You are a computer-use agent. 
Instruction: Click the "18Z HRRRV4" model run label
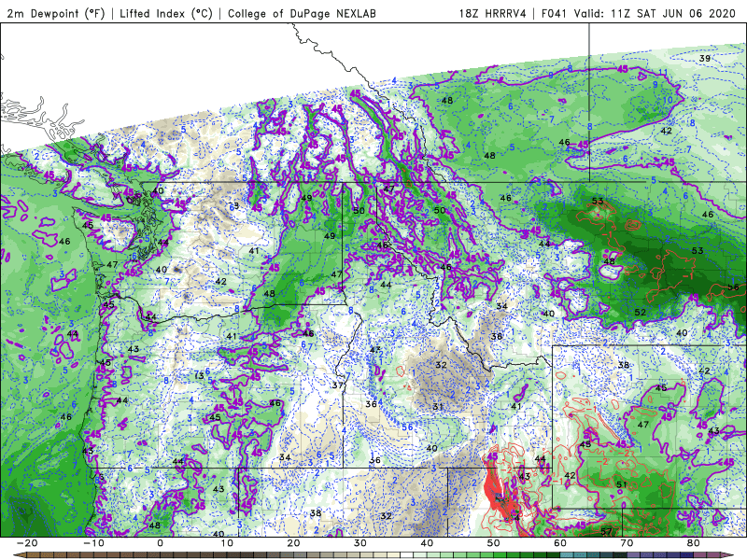(493, 13)
